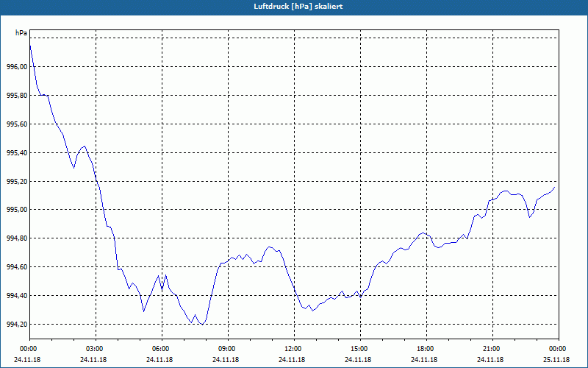Image resolution: width=588 pixels, height=368 pixels.
Task: Select the y-axis value '994,40'
Action: (x=17, y=296)
